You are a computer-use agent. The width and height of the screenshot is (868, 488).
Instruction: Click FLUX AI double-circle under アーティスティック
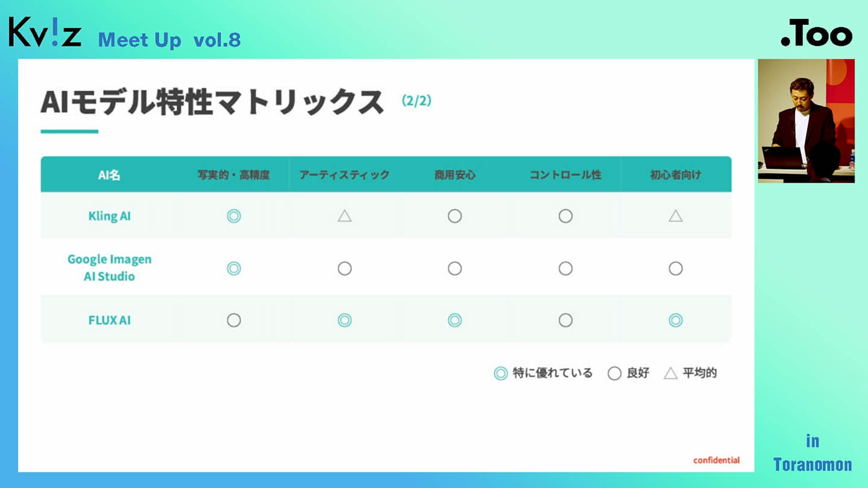point(344,321)
